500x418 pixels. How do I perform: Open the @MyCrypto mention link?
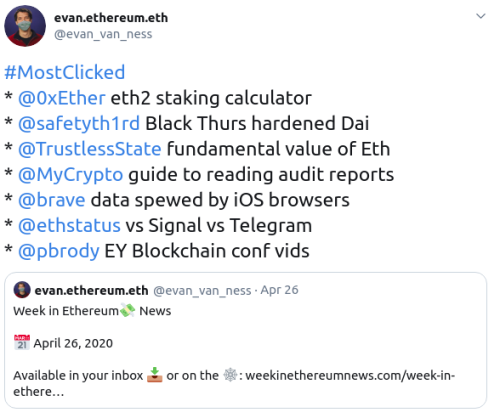(x=70, y=175)
